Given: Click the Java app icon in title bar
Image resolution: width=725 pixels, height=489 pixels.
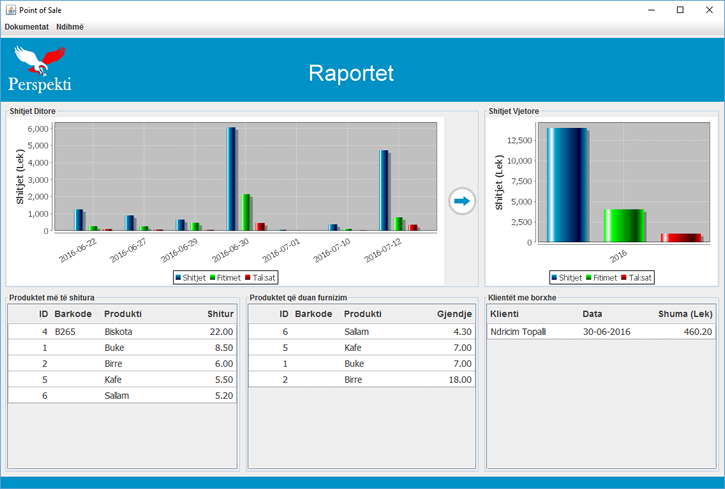Looking at the screenshot, I should point(11,10).
